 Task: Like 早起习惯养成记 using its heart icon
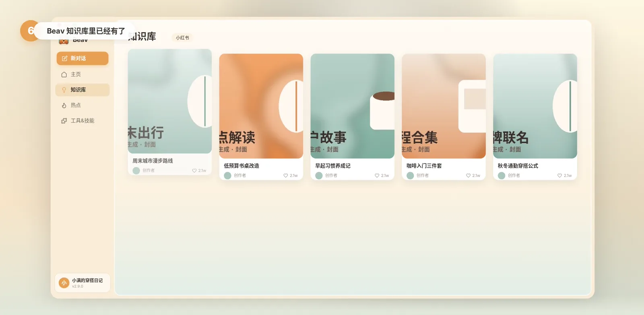(377, 175)
